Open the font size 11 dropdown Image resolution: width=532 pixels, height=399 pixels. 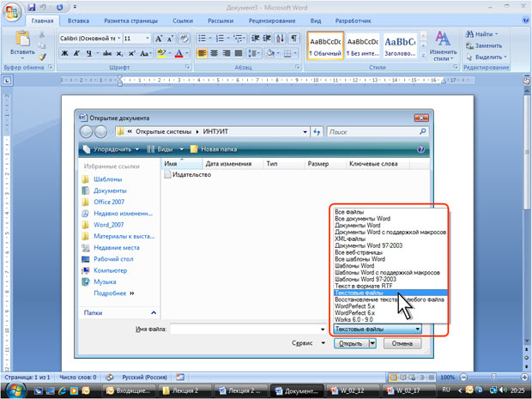point(148,39)
